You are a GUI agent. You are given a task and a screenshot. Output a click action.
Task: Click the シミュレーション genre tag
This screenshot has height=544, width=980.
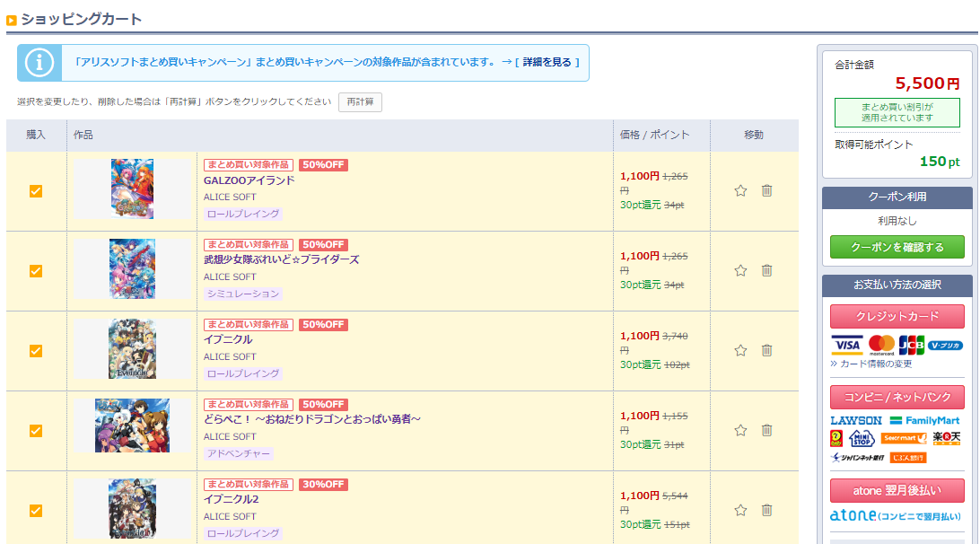click(243, 294)
